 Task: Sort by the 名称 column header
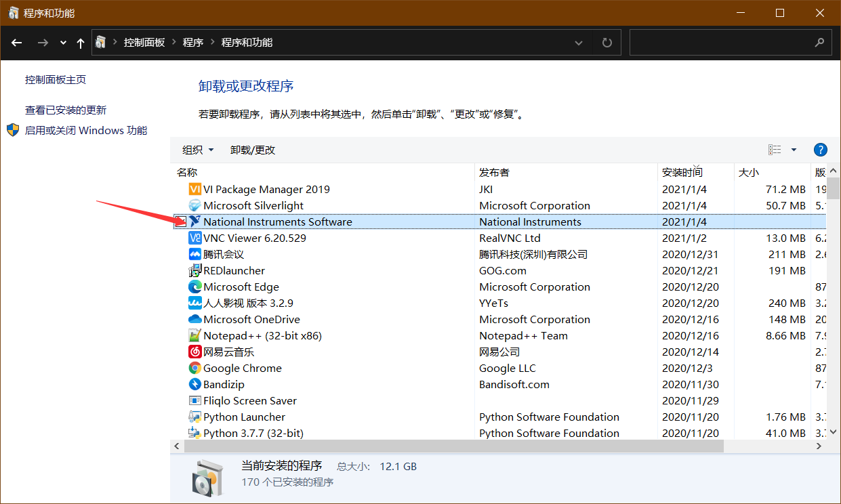323,173
